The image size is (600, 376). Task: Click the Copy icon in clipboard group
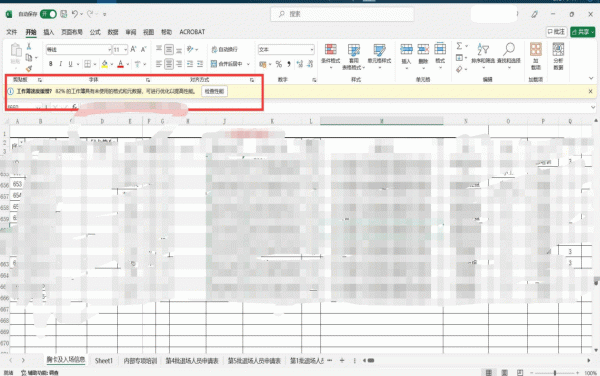pos(29,58)
